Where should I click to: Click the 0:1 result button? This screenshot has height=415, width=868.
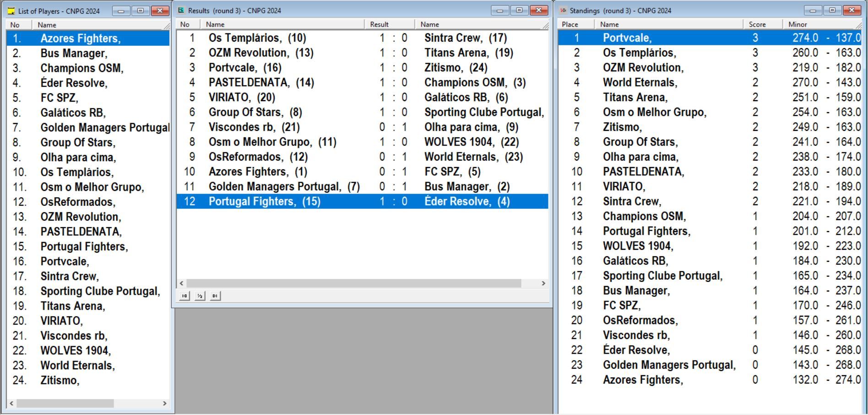click(x=215, y=296)
